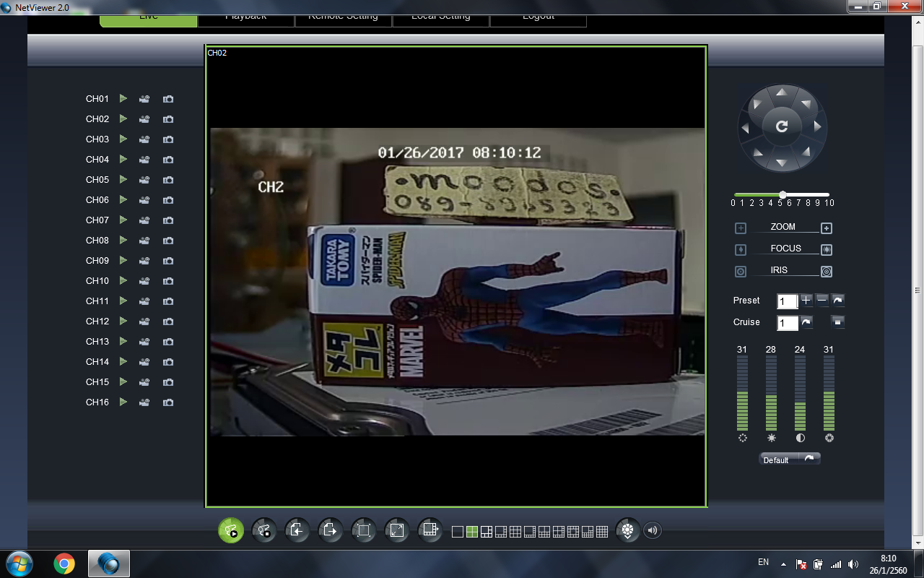Screen dimensions: 924x578
Task: Adjust the hue level bar showing 31
Action: click(x=742, y=393)
